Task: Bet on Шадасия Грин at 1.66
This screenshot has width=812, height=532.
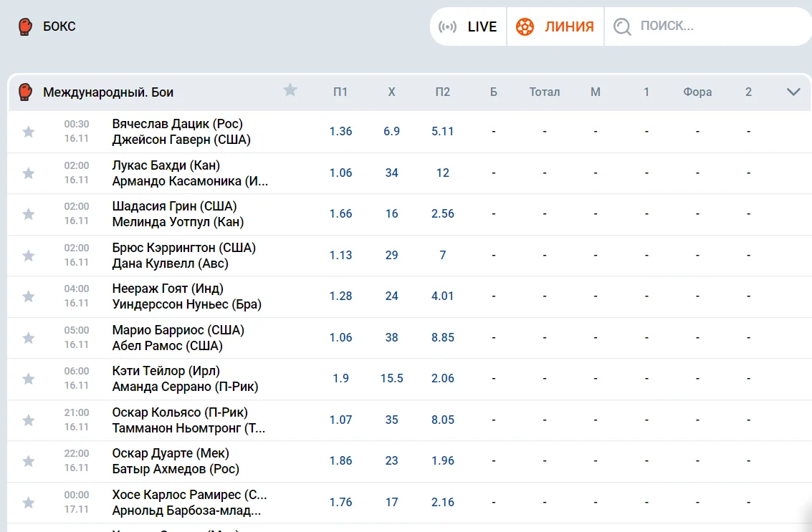Action: tap(340, 214)
